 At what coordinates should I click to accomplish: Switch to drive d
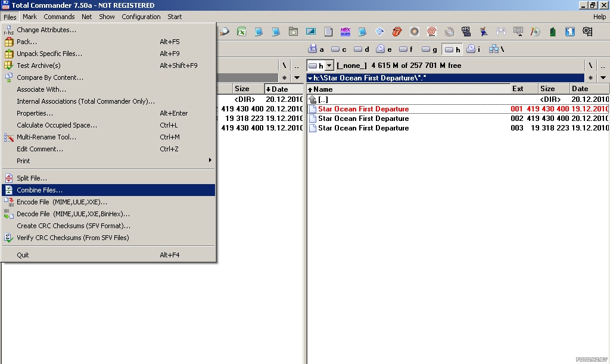click(x=362, y=49)
